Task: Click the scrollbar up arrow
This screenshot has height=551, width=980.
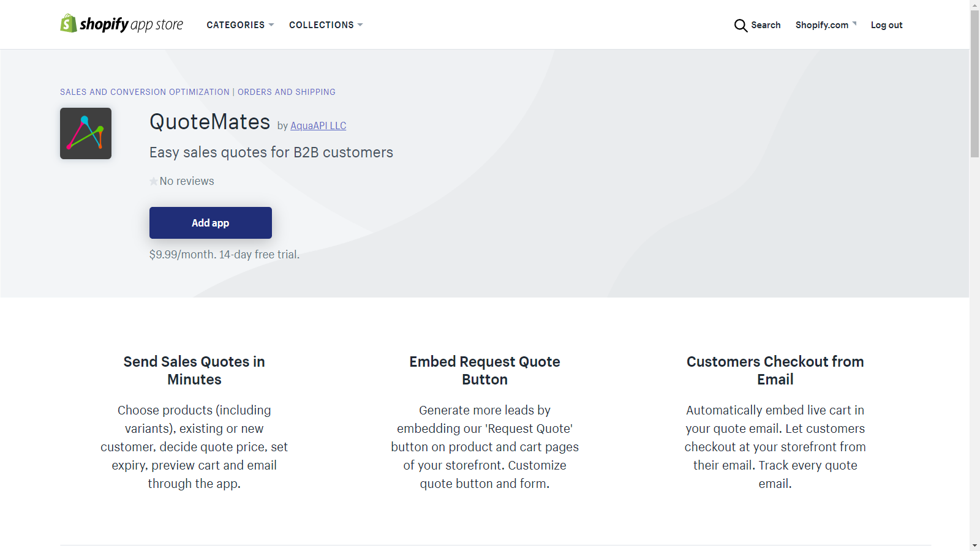Action: point(974,5)
